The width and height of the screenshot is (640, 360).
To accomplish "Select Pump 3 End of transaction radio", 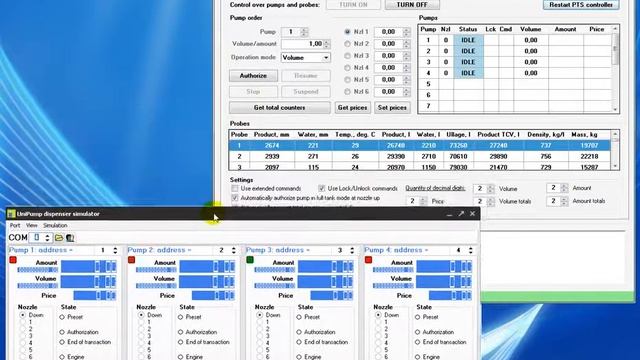I will point(299,342).
